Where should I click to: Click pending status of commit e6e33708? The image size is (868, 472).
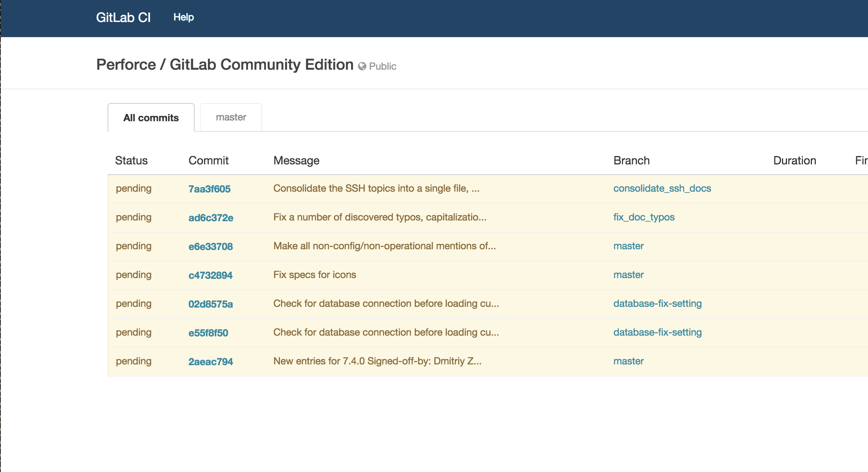134,246
